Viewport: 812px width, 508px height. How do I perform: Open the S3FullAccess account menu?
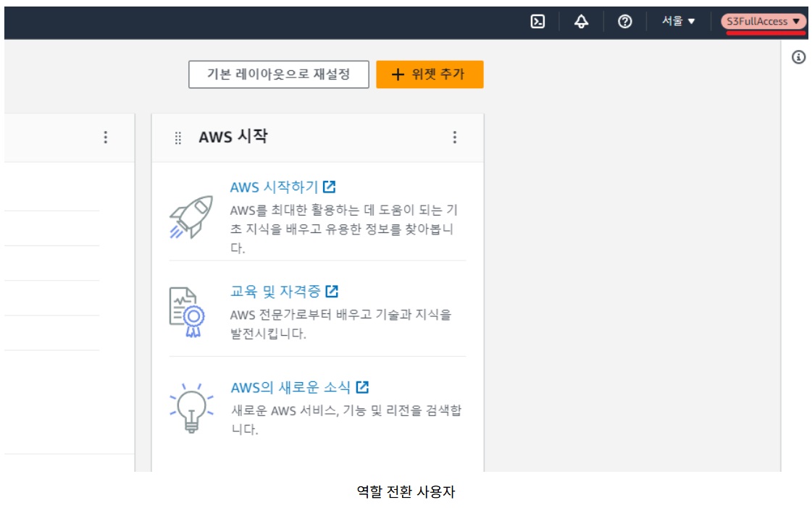[763, 21]
